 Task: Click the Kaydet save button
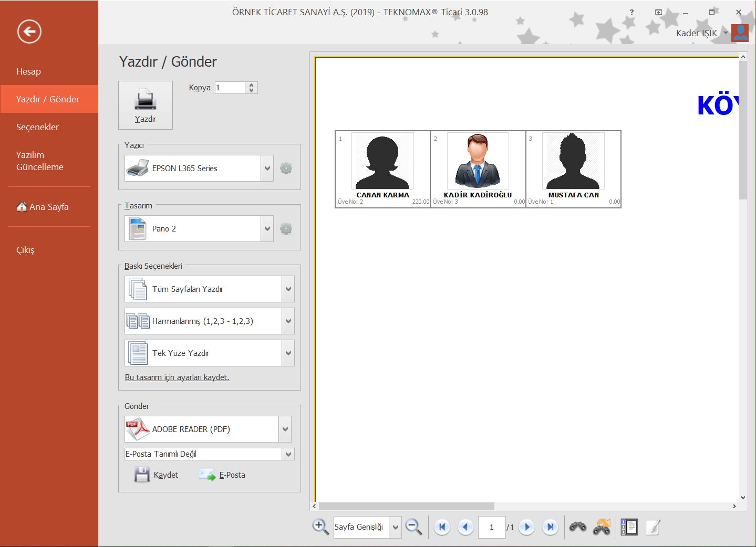(157, 475)
